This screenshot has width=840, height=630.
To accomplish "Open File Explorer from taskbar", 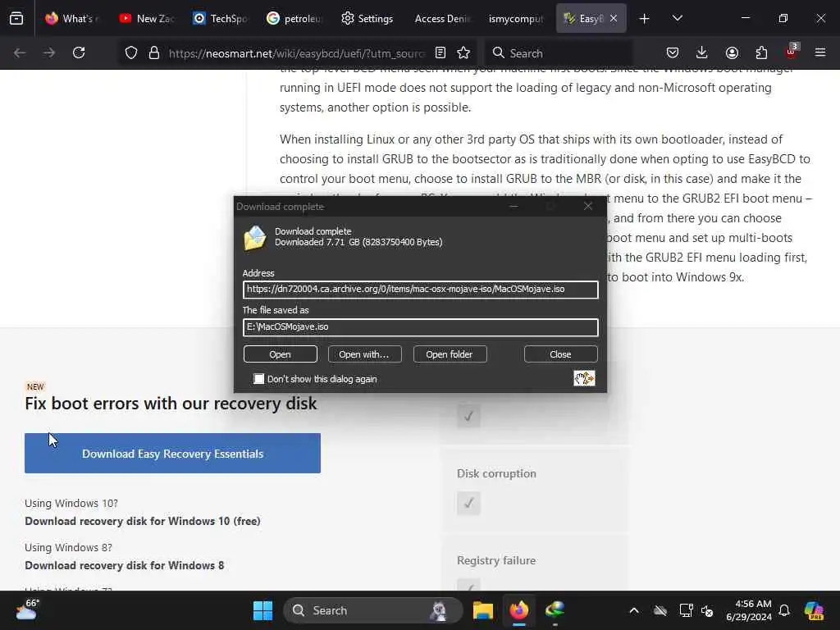I will coord(482,610).
